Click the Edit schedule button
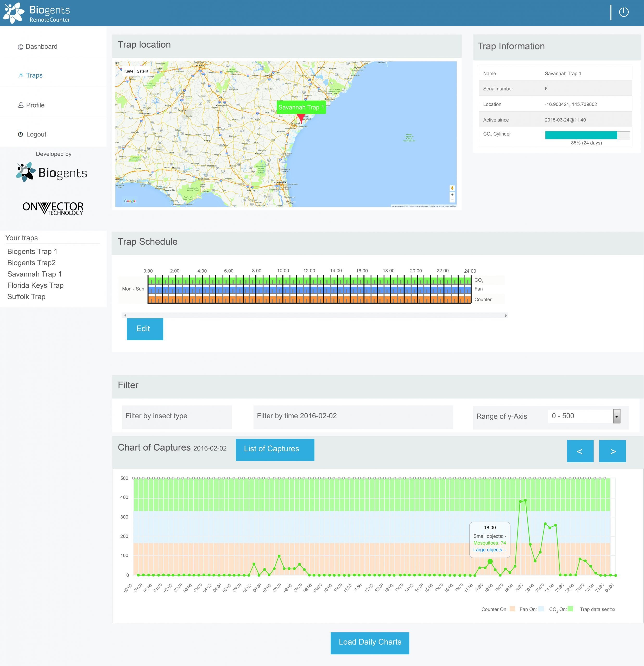Viewport: 644px width, 666px height. pyautogui.click(x=145, y=329)
